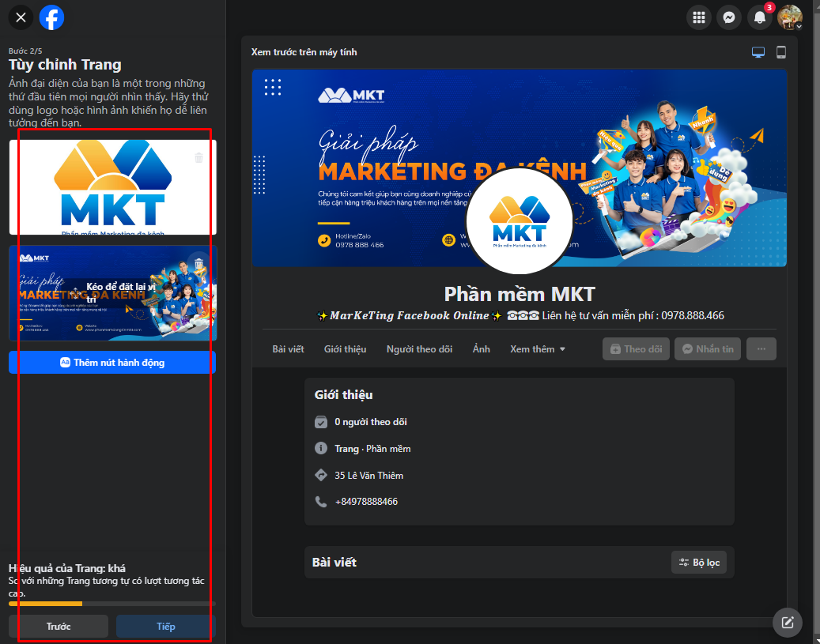
Task: Switch to the Người theo dõi tab
Action: (x=419, y=349)
